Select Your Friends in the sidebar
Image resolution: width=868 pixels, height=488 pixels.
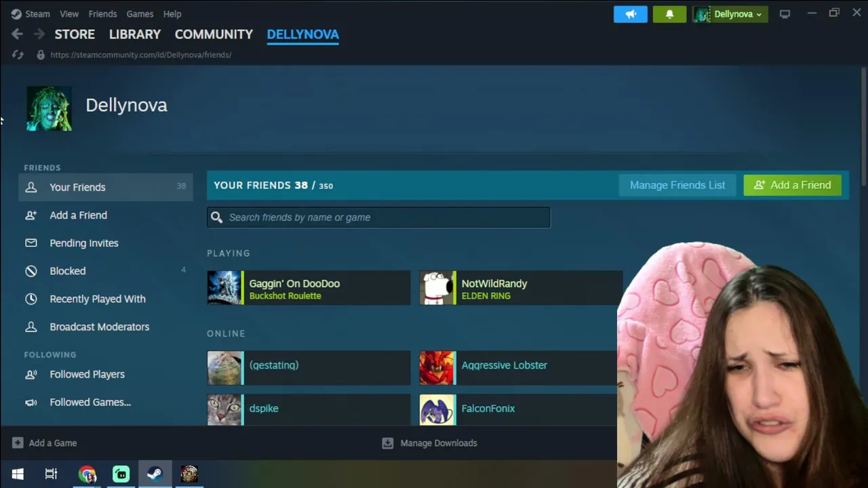click(x=106, y=187)
